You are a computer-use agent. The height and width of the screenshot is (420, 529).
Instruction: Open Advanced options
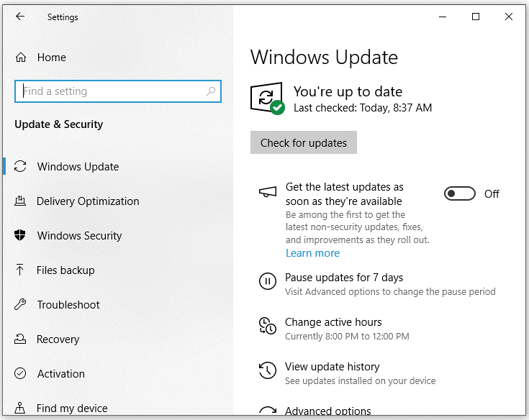point(327,412)
